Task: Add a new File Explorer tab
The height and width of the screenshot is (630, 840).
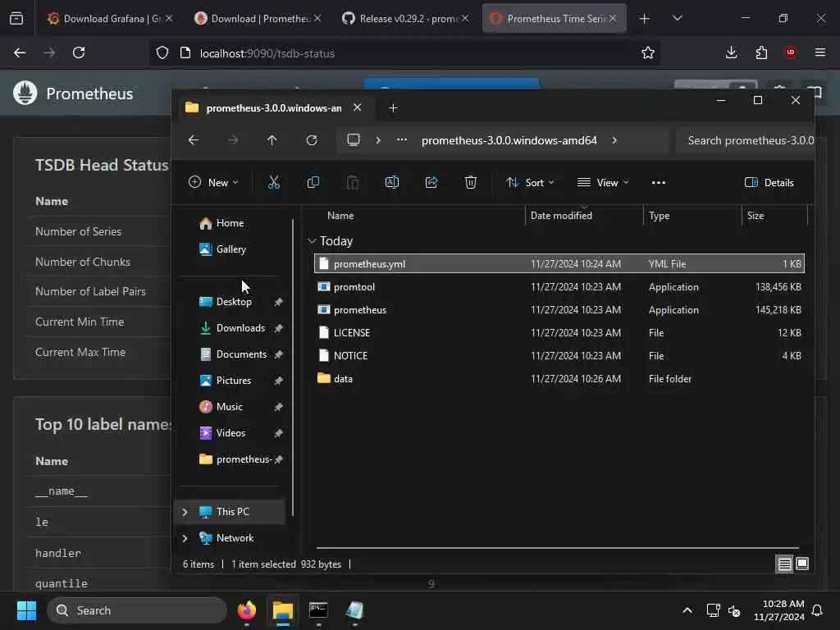Action: click(393, 108)
